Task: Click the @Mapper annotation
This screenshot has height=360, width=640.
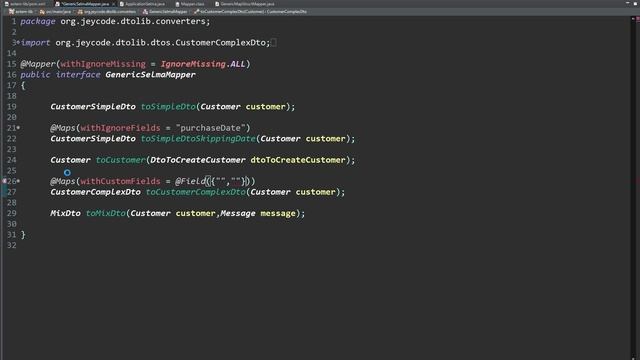Action: click(x=38, y=64)
